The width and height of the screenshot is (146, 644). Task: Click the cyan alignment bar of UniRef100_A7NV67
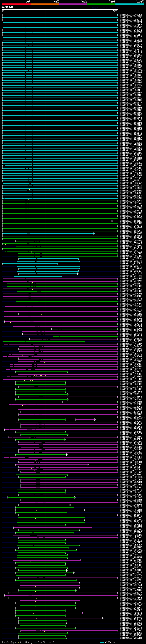[x=48, y=233]
